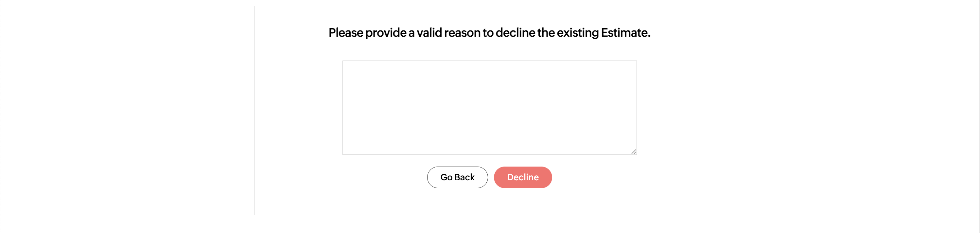Focus the decline reason text area

(489, 107)
